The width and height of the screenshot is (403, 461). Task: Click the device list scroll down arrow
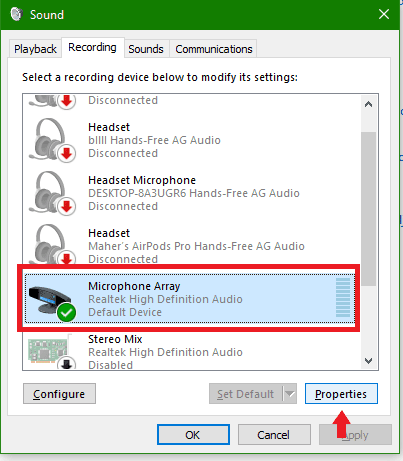coord(368,361)
